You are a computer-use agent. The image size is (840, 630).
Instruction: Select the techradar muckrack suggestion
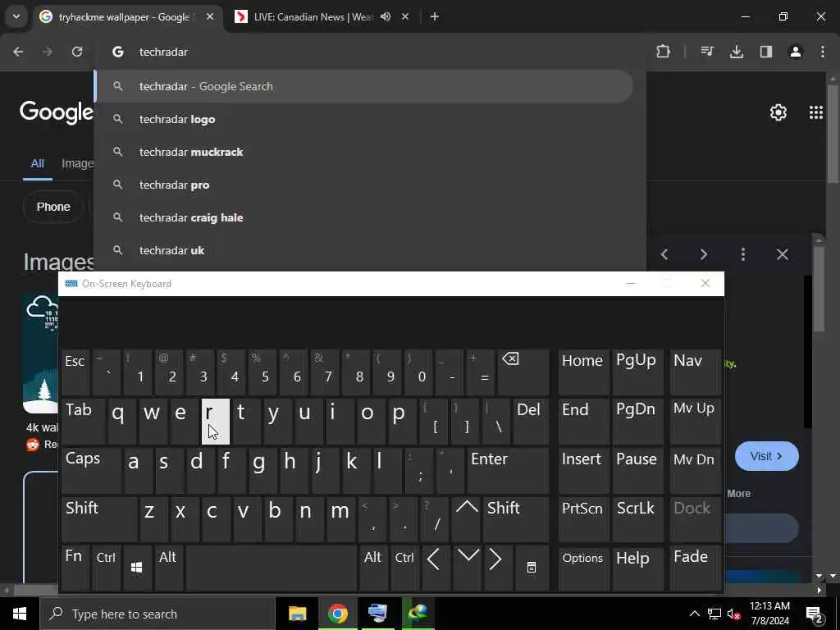tap(364, 152)
